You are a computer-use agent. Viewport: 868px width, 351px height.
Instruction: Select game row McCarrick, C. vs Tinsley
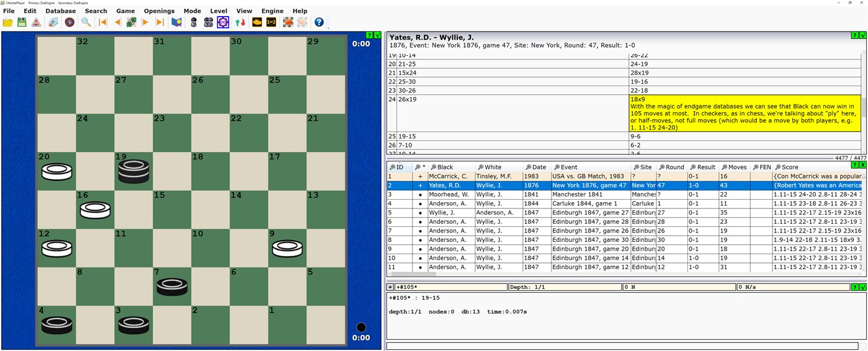click(625, 176)
